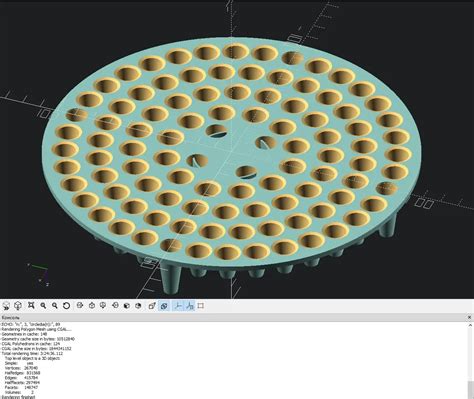The image size is (474, 399).
Task: Switch to the Back view icon
Action: 138,305
